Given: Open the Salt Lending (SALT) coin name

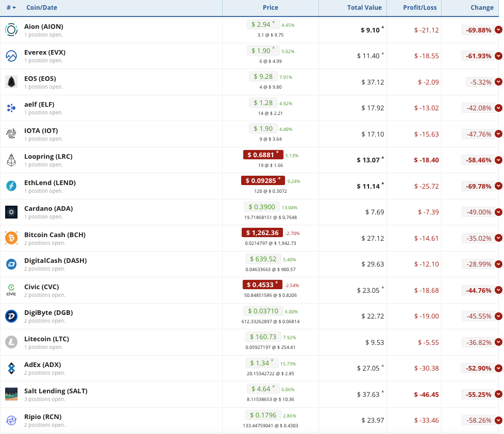Looking at the screenshot, I should point(56,391).
